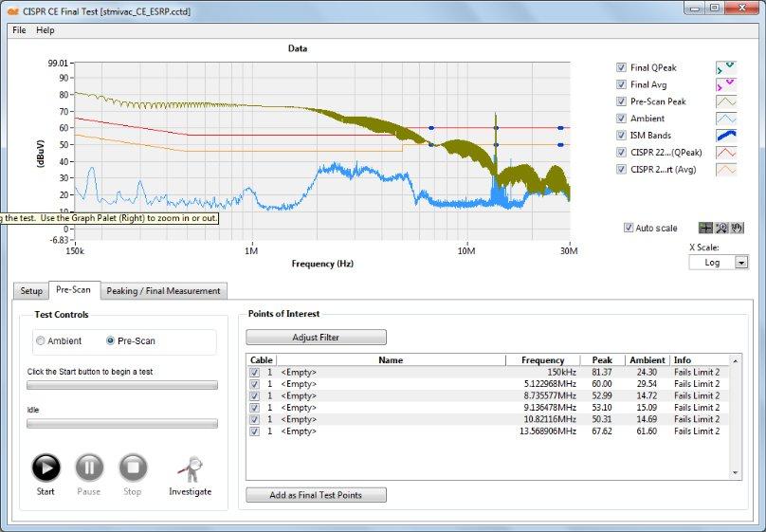Switch to the Pre-Scan tab

pos(73,289)
